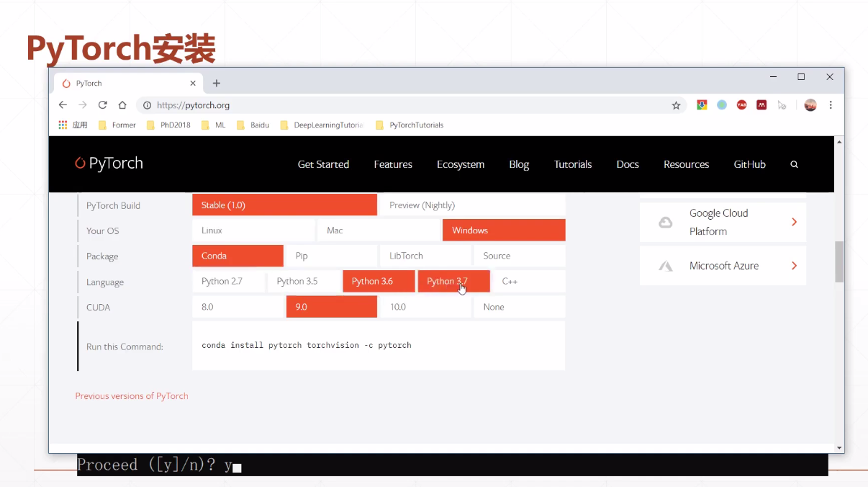This screenshot has width=868, height=487.
Task: Select LibTorch package option
Action: [426, 256]
